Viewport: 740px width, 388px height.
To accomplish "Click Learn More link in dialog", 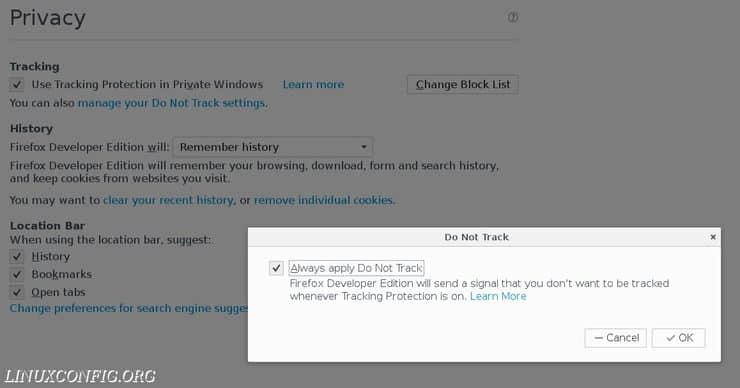I will [498, 296].
